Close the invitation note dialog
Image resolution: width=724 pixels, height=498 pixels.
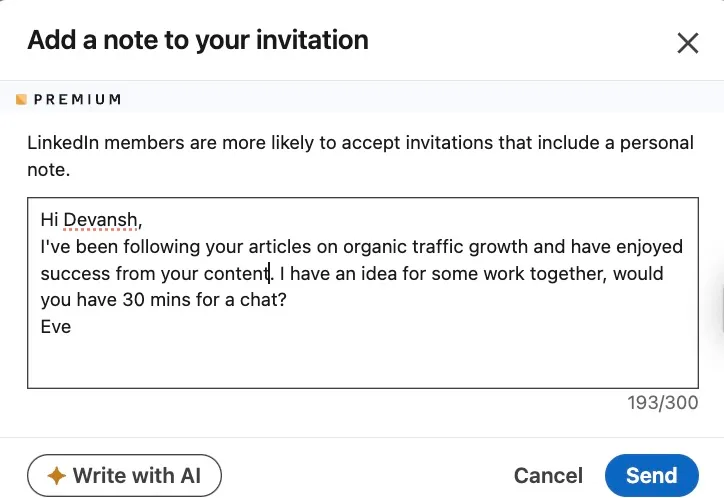[x=688, y=43]
